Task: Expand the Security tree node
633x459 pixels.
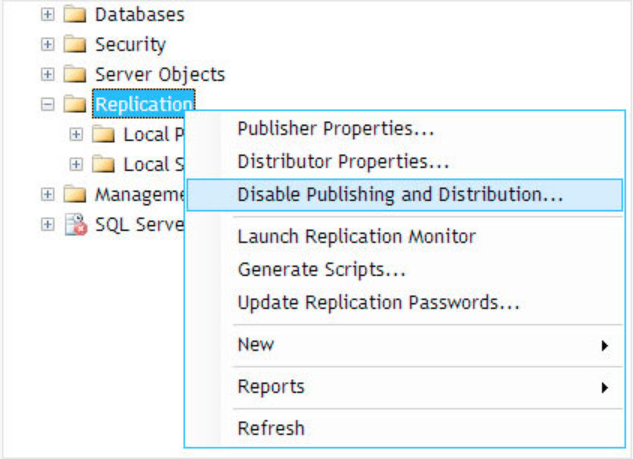Action: [x=47, y=45]
